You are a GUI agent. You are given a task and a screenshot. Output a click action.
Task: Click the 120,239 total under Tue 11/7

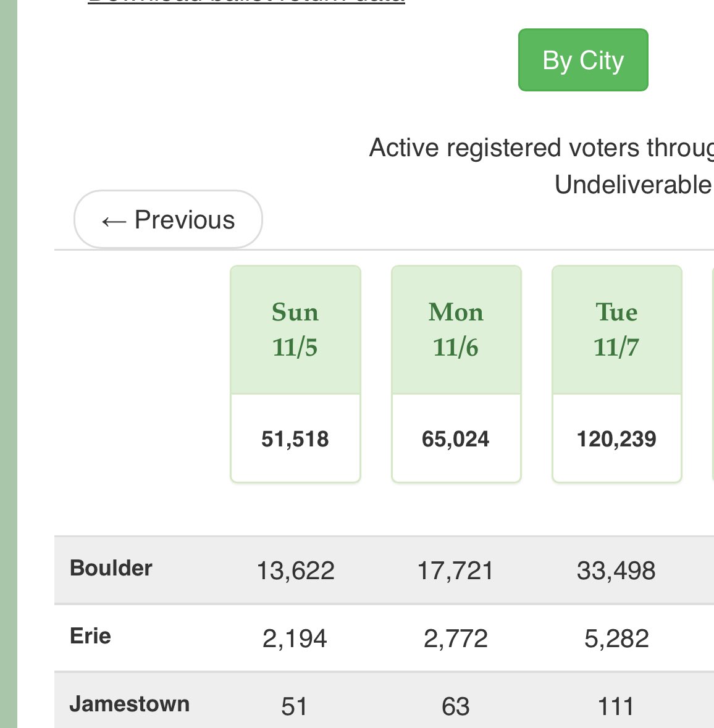point(616,439)
